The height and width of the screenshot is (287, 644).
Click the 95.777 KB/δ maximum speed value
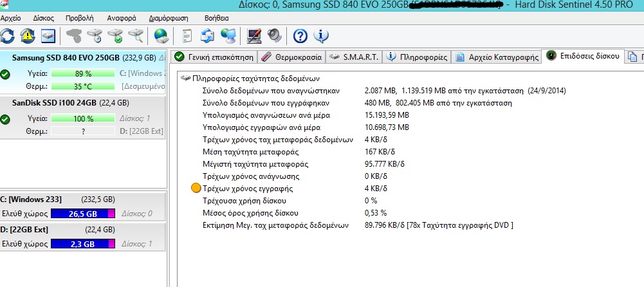[x=385, y=164]
